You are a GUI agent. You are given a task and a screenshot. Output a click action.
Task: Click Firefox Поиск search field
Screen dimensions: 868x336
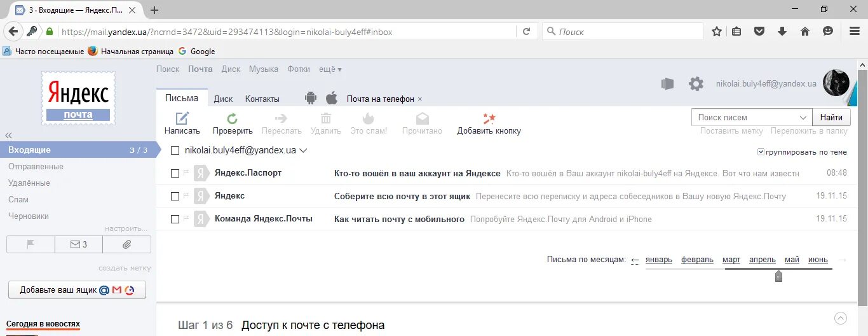pos(623,31)
